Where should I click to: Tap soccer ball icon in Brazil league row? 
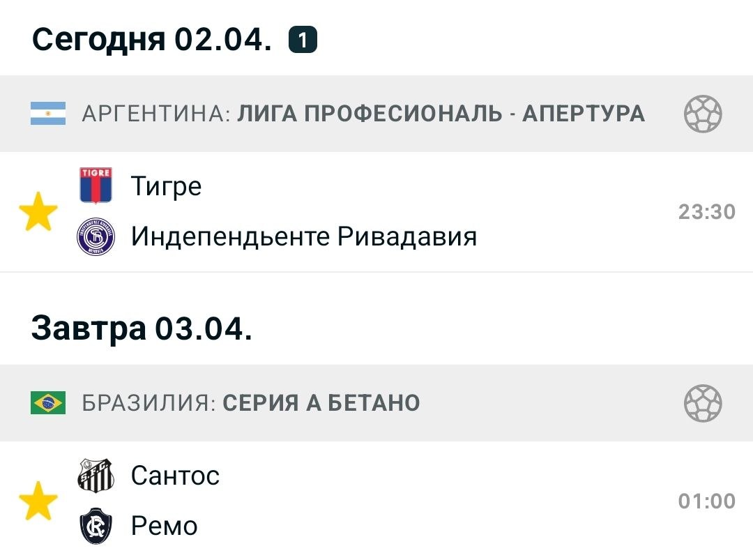[703, 403]
